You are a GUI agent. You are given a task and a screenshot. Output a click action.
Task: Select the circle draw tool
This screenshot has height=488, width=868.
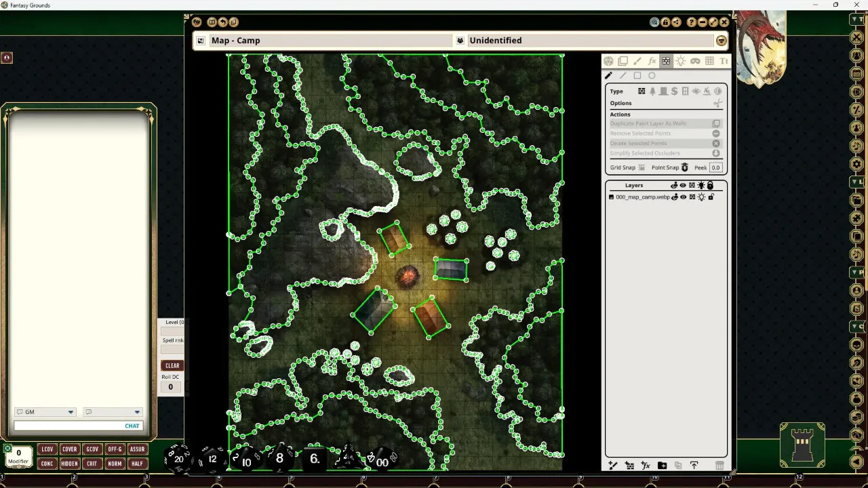point(652,76)
